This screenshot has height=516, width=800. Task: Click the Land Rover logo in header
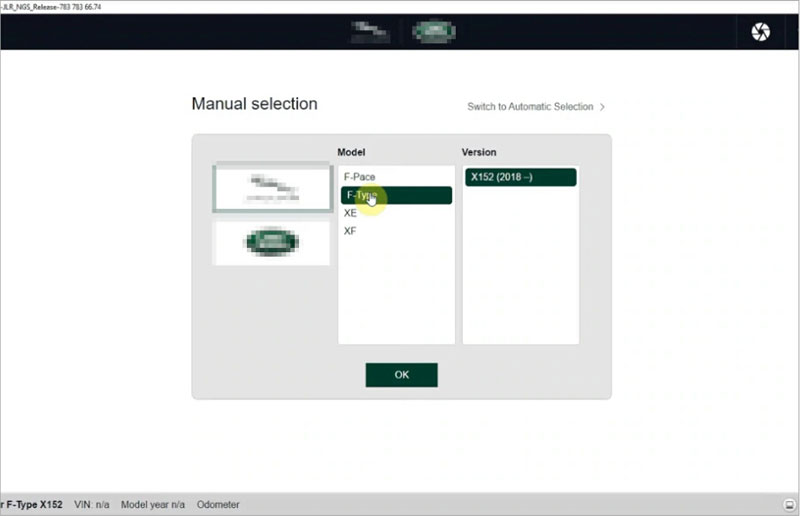[x=434, y=32]
